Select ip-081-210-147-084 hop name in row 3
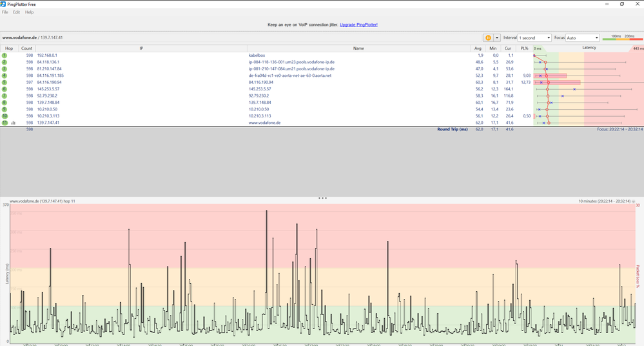 tap(291, 68)
